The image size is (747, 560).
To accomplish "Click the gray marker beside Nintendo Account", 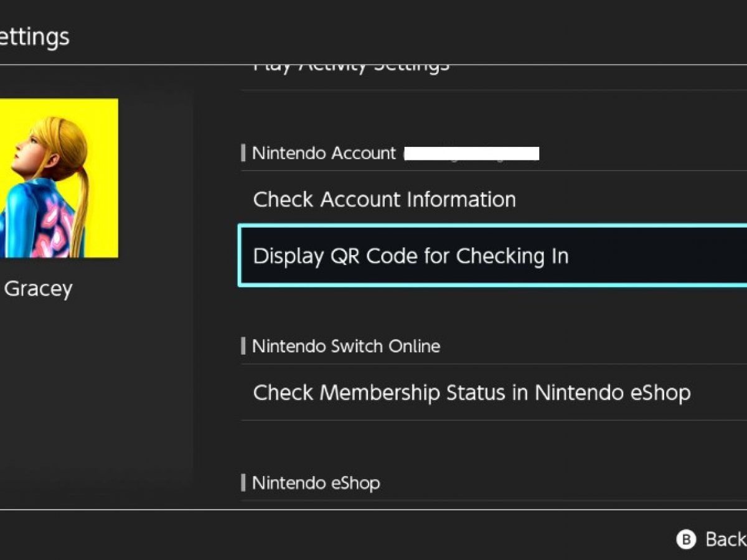I will [x=243, y=154].
